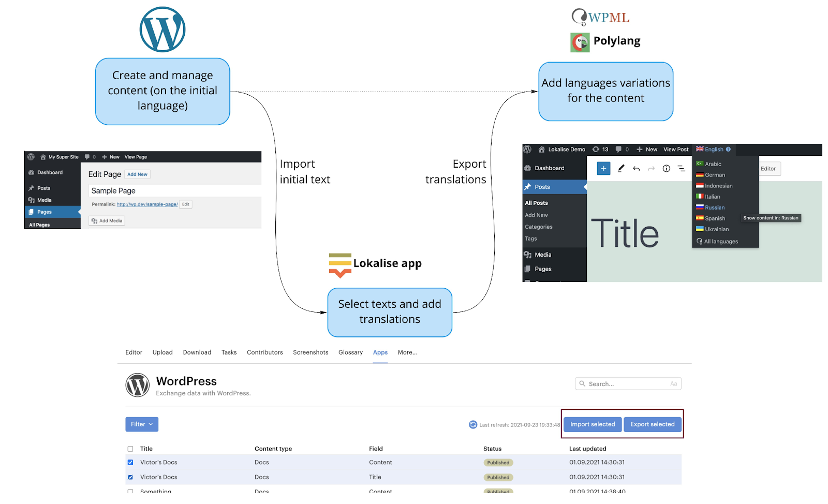Select the Apps tab
828x504 pixels.
coord(380,352)
